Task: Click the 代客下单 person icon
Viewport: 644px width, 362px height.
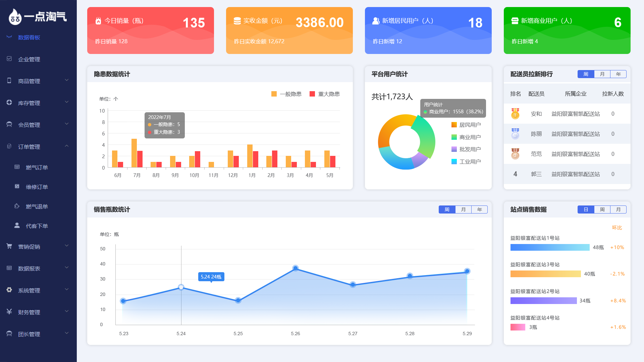Action: (x=17, y=225)
